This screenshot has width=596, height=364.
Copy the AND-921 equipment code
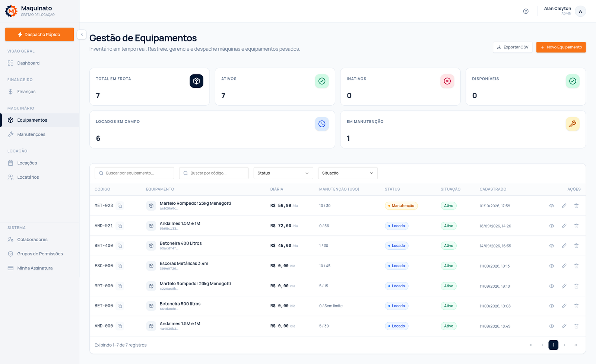coord(120,226)
